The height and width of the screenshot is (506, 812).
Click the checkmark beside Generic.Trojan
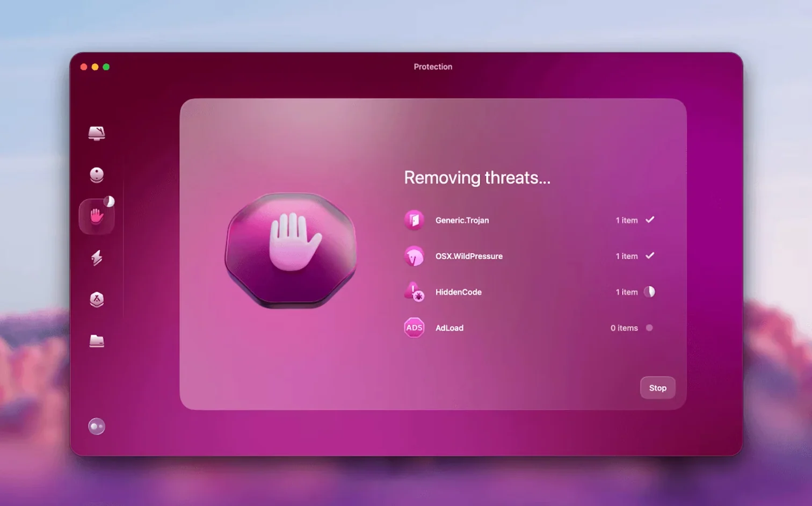(x=650, y=220)
